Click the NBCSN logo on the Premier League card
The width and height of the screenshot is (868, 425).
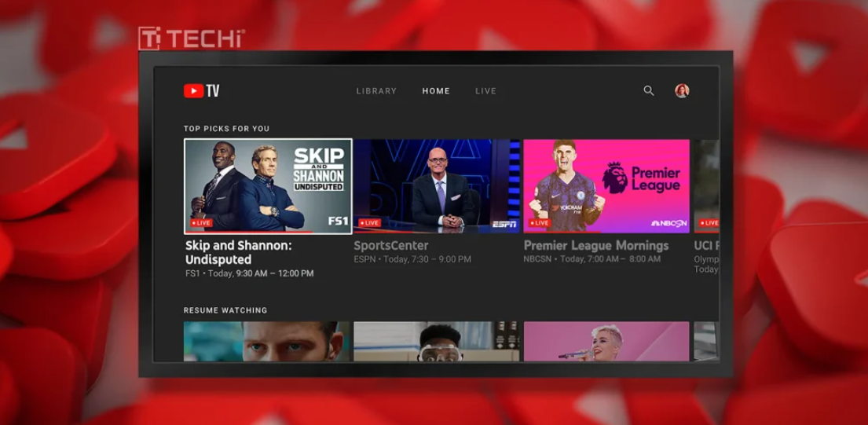pyautogui.click(x=668, y=223)
